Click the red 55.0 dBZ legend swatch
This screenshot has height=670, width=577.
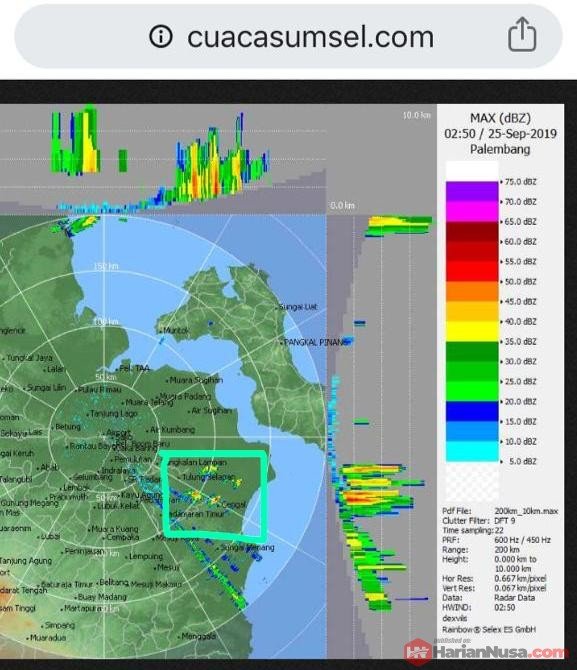pyautogui.click(x=472, y=271)
